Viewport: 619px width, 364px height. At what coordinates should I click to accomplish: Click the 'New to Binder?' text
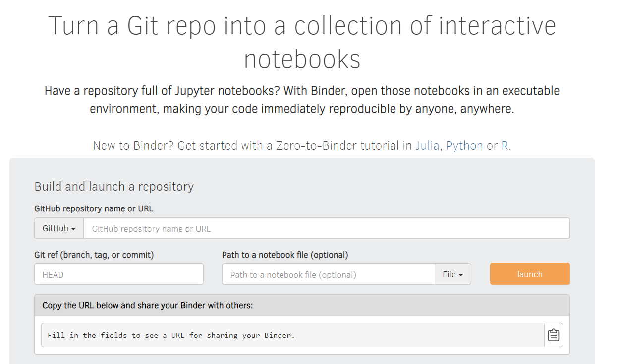(x=133, y=146)
